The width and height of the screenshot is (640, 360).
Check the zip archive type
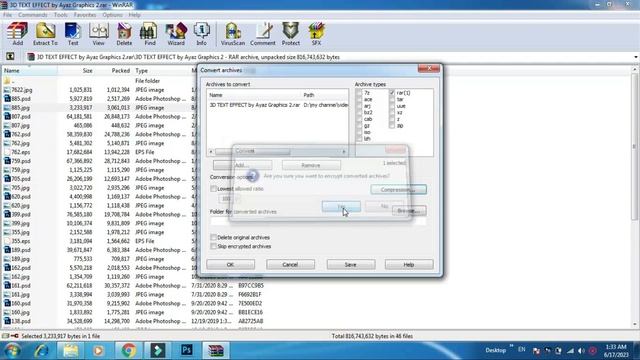pos(392,125)
